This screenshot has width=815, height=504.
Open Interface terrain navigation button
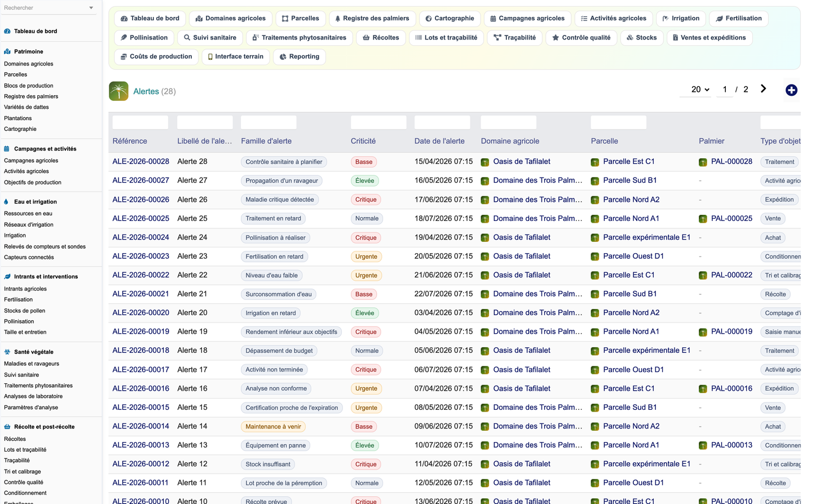(236, 56)
